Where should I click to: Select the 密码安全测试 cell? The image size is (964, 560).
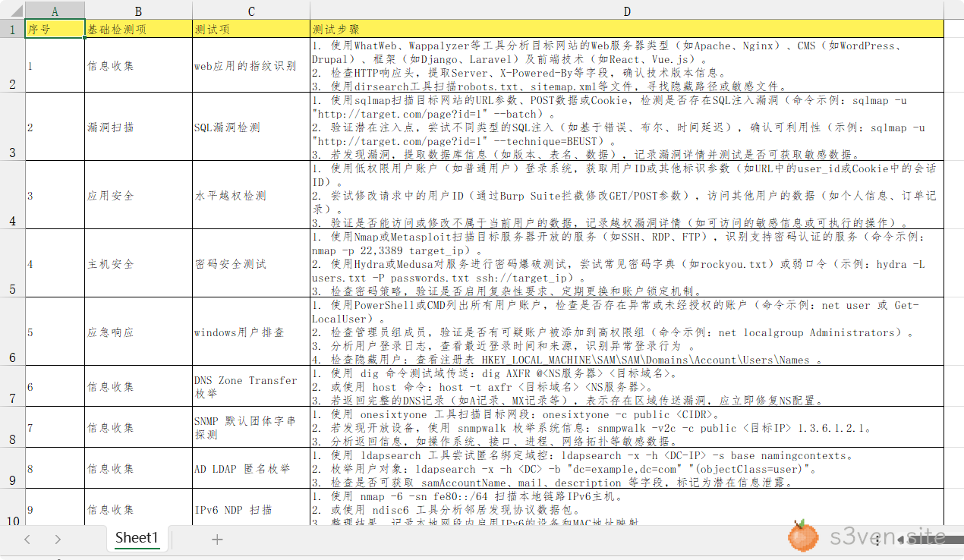tap(251, 263)
